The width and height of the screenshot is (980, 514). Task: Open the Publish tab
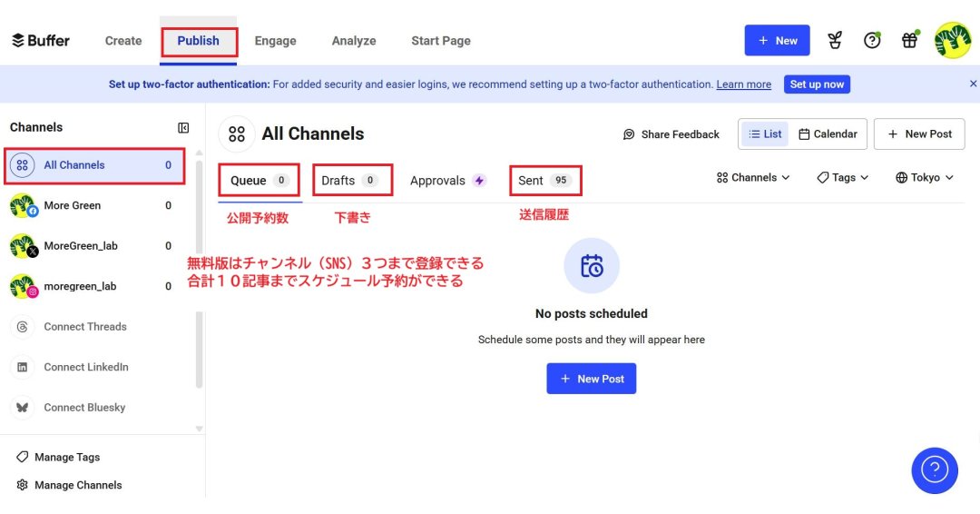point(198,41)
